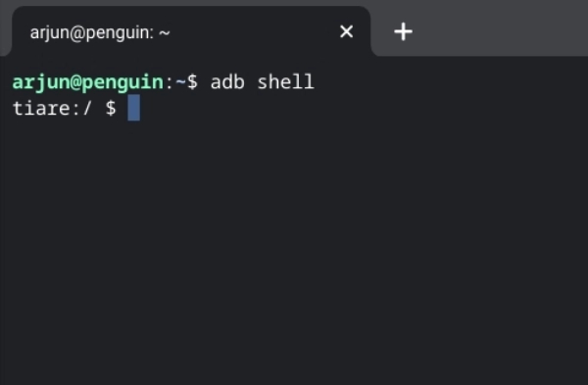Open a new terminal tab with plus
Screen dimensions: 588x385
[403, 31]
